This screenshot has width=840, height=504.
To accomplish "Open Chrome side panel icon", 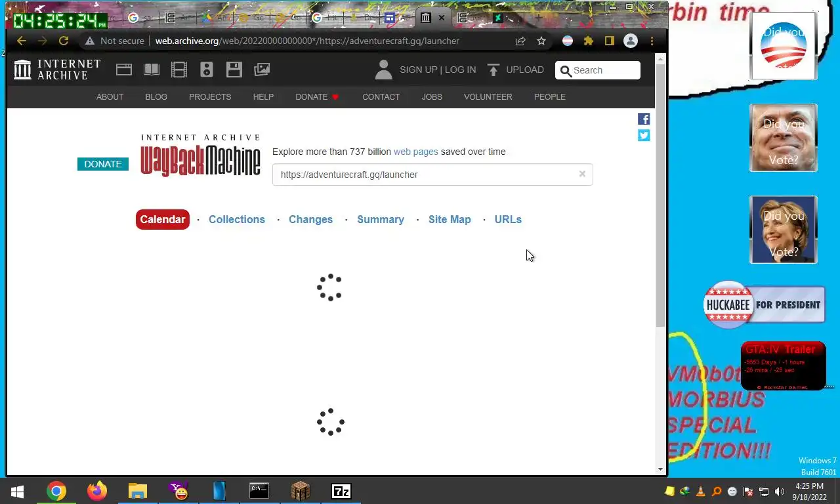I will 610,41.
